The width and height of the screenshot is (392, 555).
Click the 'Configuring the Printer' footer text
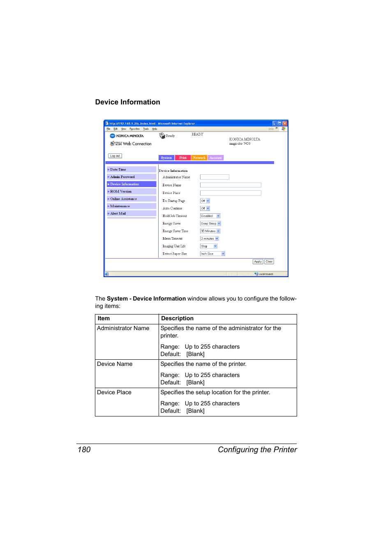(258, 450)
